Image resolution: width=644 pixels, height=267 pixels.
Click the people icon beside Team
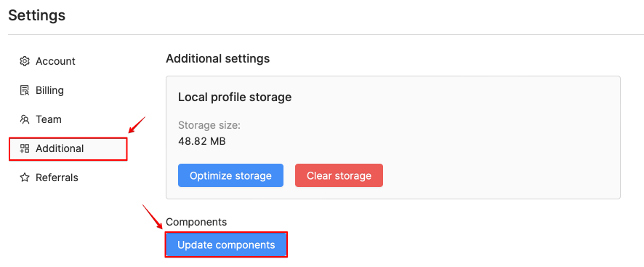click(x=25, y=120)
